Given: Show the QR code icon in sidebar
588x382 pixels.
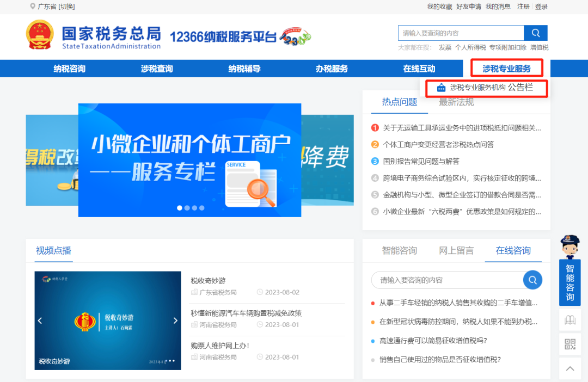Looking at the screenshot, I should 570,344.
